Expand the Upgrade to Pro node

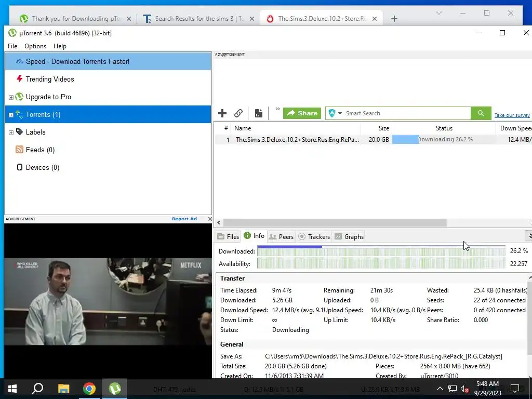click(x=11, y=97)
